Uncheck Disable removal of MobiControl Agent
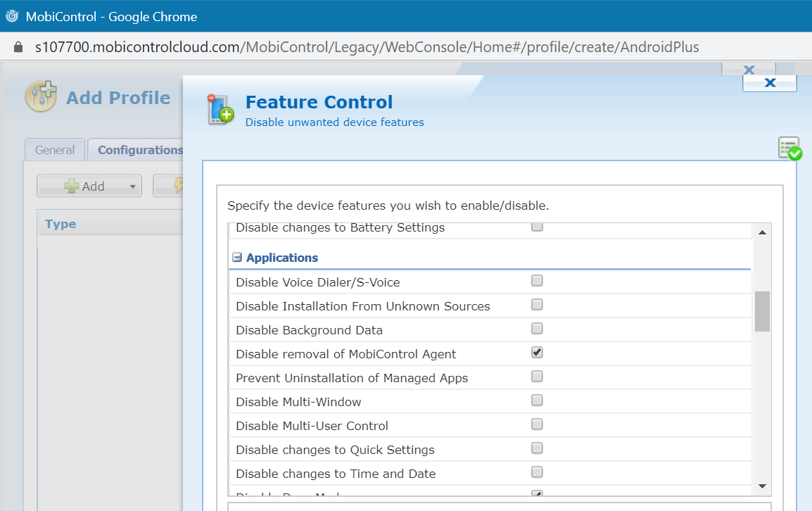Screen dimensions: 812x511 537,353
